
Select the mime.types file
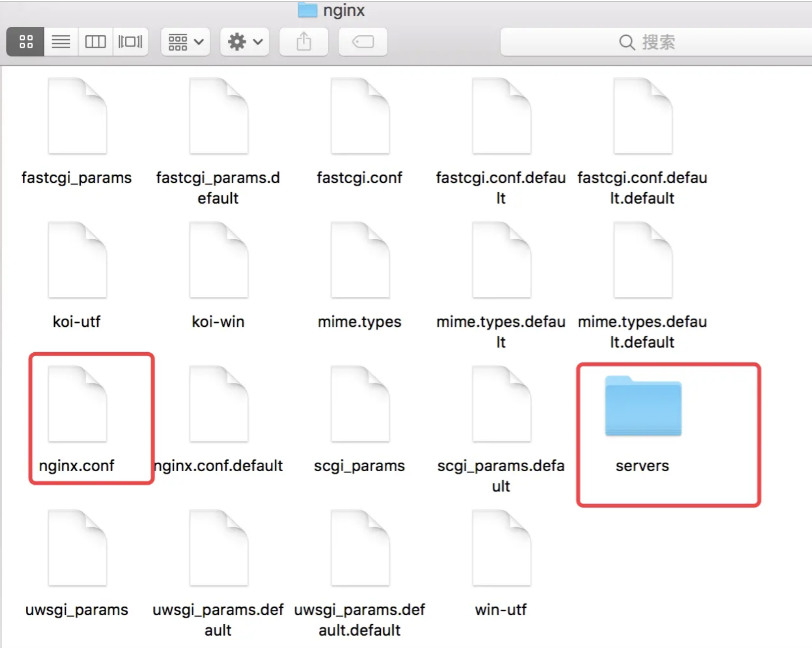(359, 260)
